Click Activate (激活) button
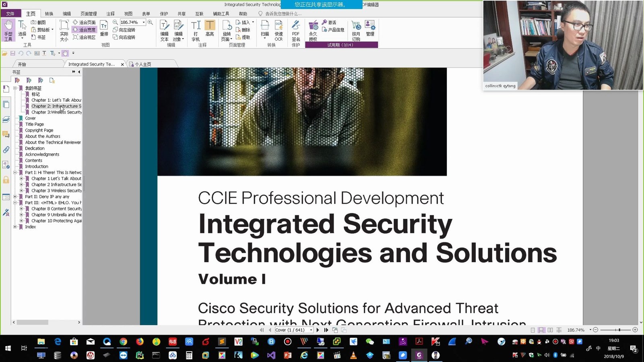Image resolution: width=644 pixels, height=362 pixels. 329,23
